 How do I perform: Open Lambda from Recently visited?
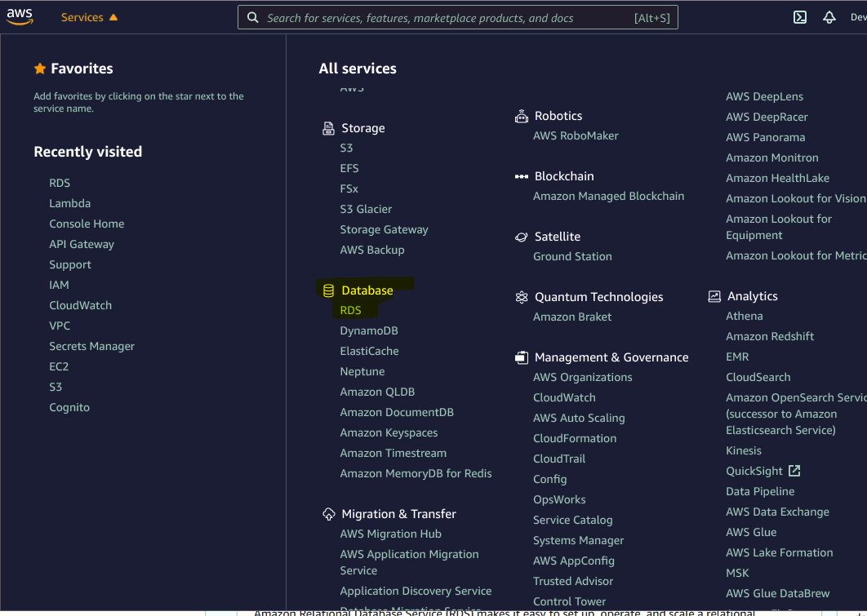click(69, 202)
